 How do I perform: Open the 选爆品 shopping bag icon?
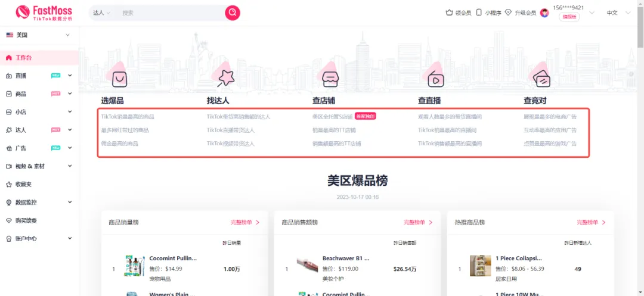pyautogui.click(x=119, y=79)
